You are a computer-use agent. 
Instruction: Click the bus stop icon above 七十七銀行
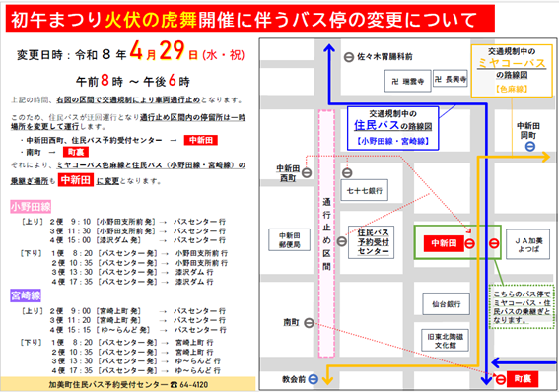[x=347, y=173]
